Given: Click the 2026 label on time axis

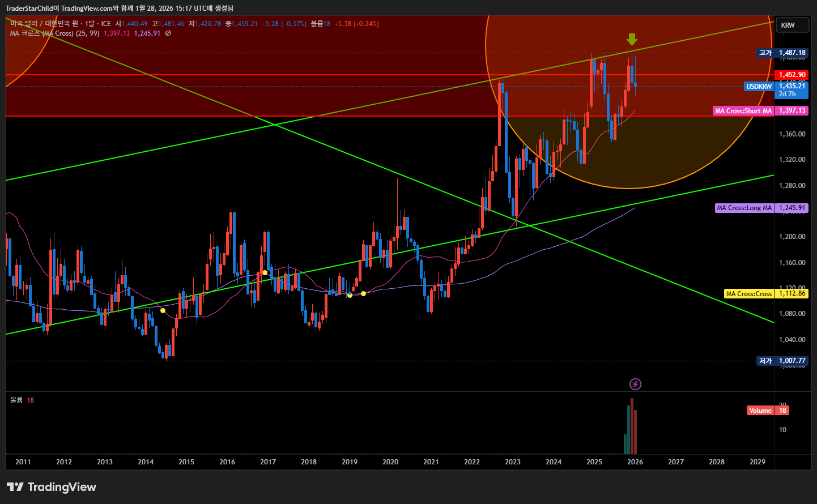Looking at the screenshot, I should tap(635, 462).
